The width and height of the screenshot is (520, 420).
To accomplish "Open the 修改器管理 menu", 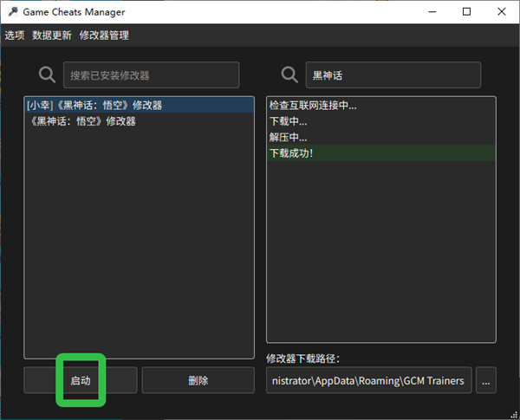I will pyautogui.click(x=104, y=36).
